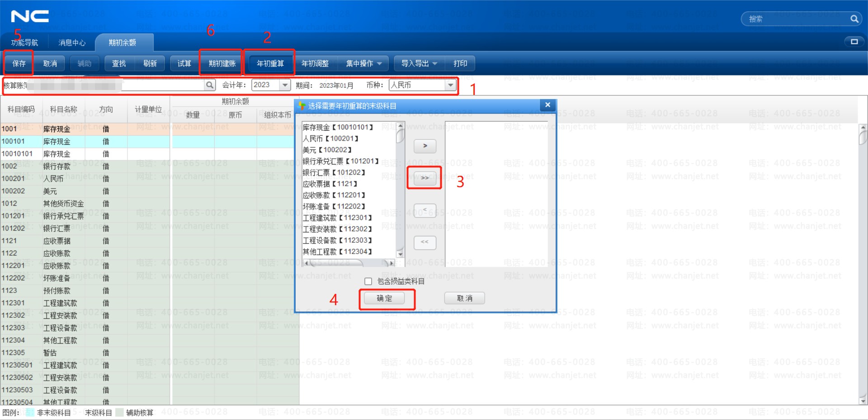Click the 原币 column header
Viewport: 868px width, 420px height.
click(x=236, y=115)
